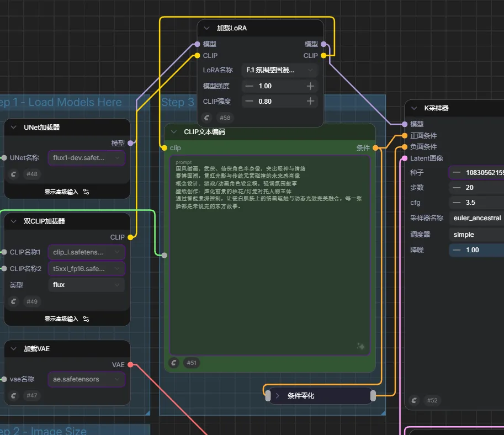The width and height of the screenshot is (504, 435).
Task: Click the refresh icon in dual CLIP node #49
Action: (13, 301)
